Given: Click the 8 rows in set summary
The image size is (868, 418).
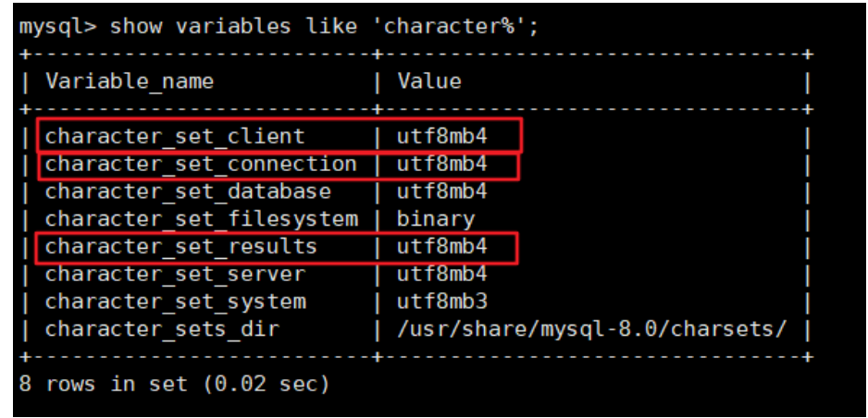Looking at the screenshot, I should click(174, 384).
